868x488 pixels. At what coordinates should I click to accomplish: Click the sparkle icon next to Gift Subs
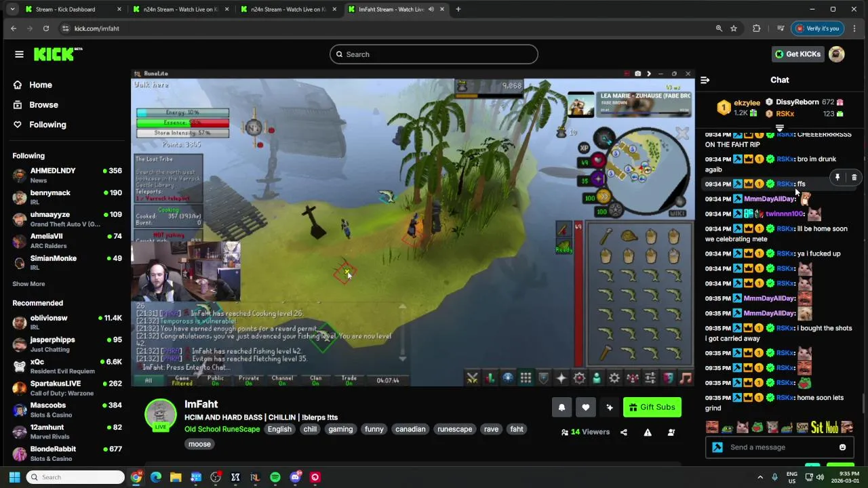610,407
